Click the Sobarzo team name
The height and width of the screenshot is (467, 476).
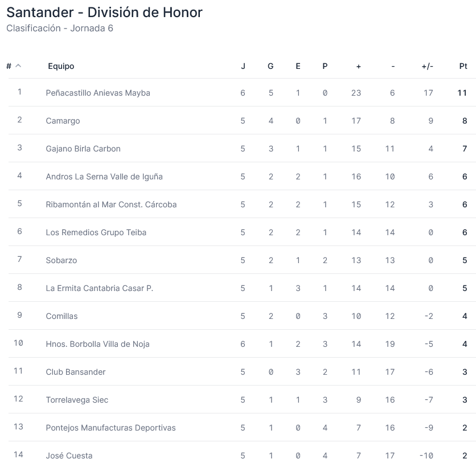(x=61, y=260)
